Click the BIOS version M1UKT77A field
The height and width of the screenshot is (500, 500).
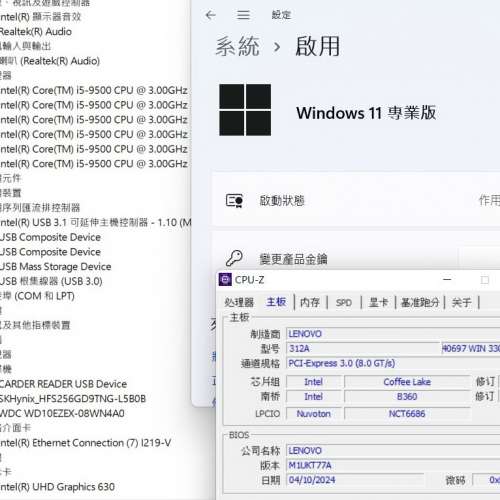393,465
